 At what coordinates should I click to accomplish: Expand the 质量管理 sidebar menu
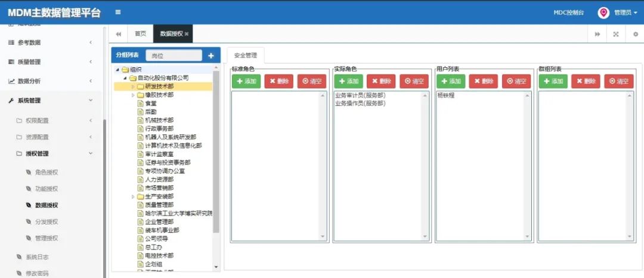pos(50,62)
